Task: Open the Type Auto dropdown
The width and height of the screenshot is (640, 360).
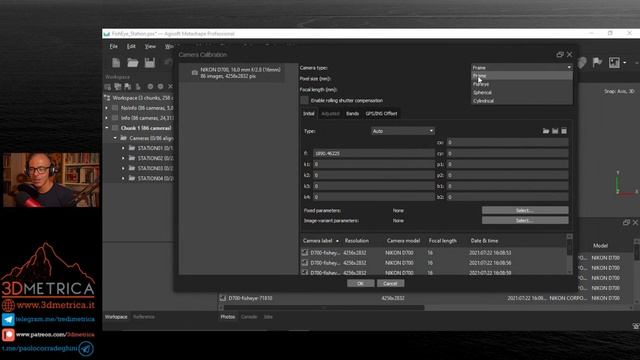Action: (402, 131)
